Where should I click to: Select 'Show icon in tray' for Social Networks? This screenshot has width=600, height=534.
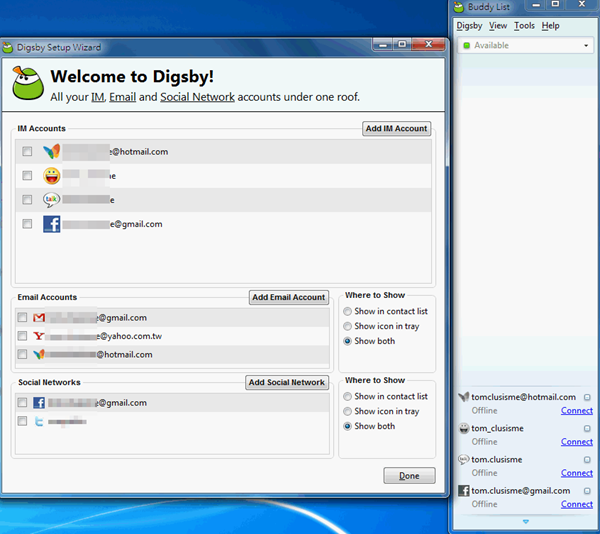pos(347,411)
